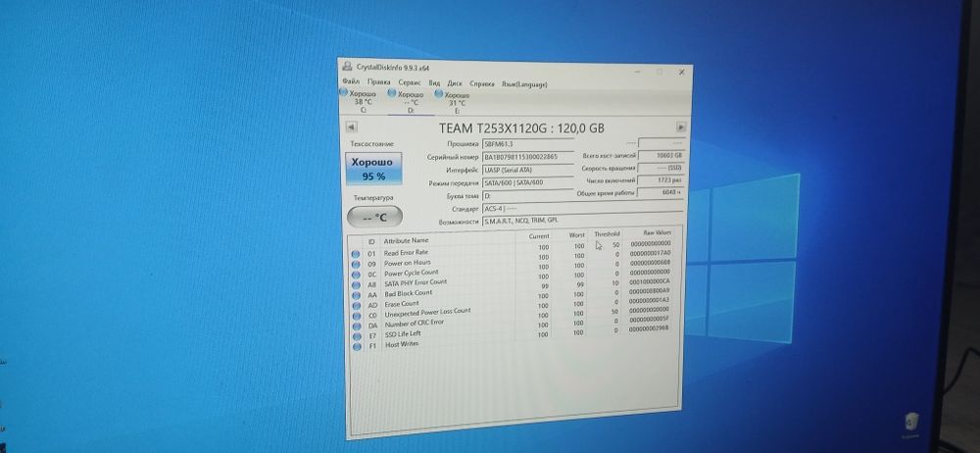Image resolution: width=980 pixels, height=453 pixels.
Task: Click status circle for Bad Block Count
Action: 357,295
